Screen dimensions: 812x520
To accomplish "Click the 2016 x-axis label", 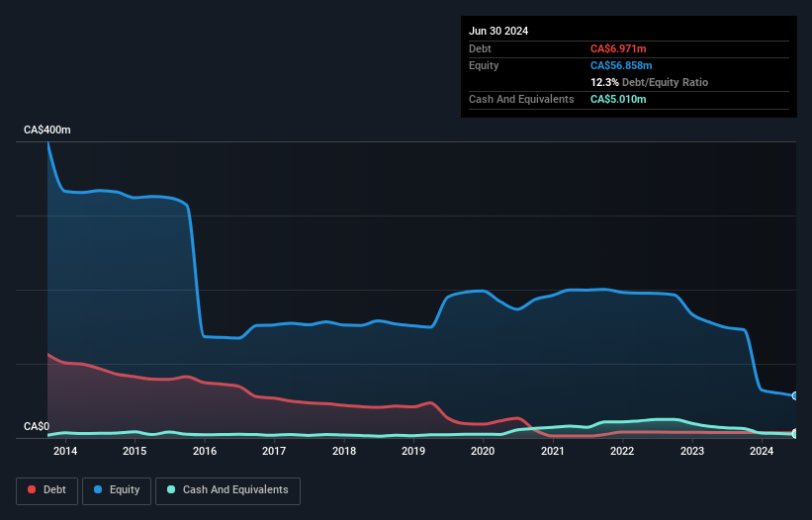I will click(x=205, y=451).
